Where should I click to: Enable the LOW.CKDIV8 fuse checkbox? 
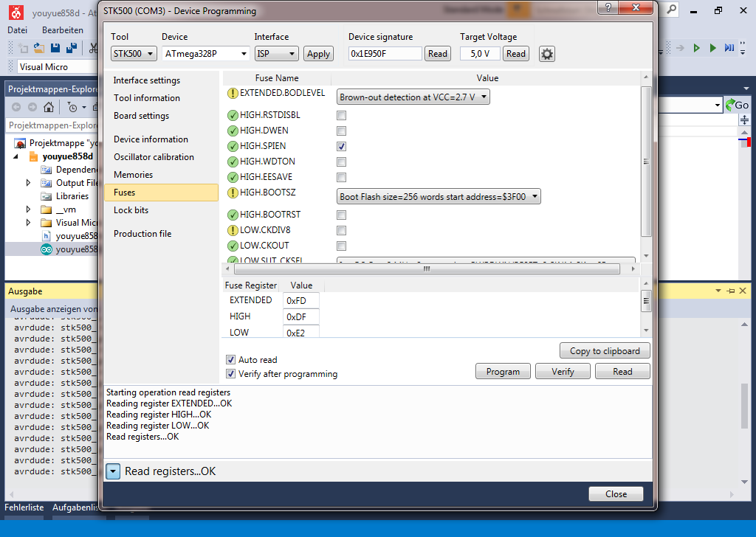coord(341,230)
